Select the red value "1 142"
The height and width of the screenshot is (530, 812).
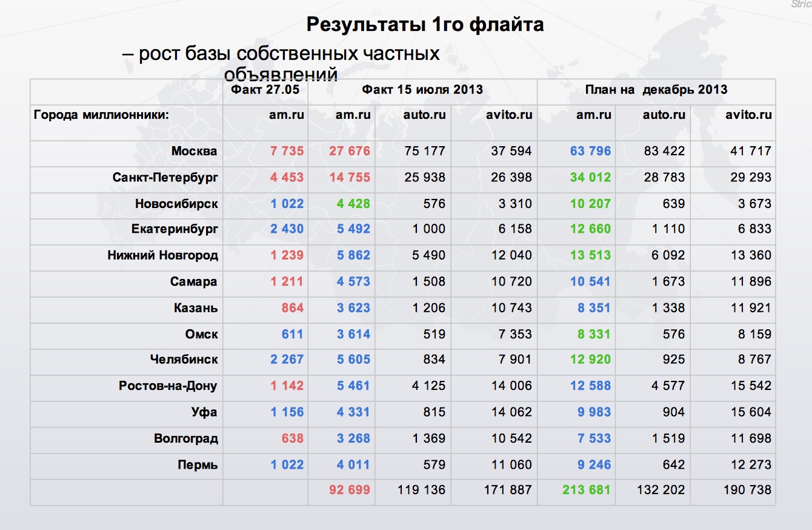tap(287, 386)
